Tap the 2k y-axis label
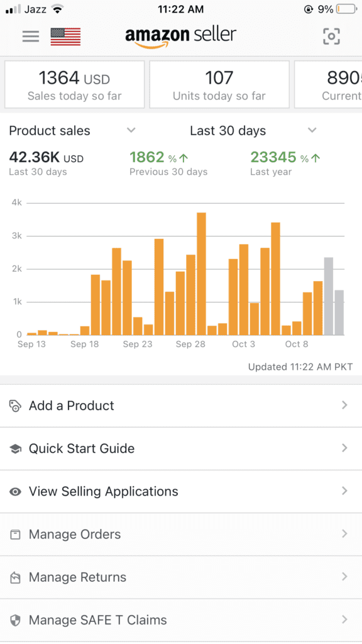Screen dimensions: 362x644 tap(16, 269)
